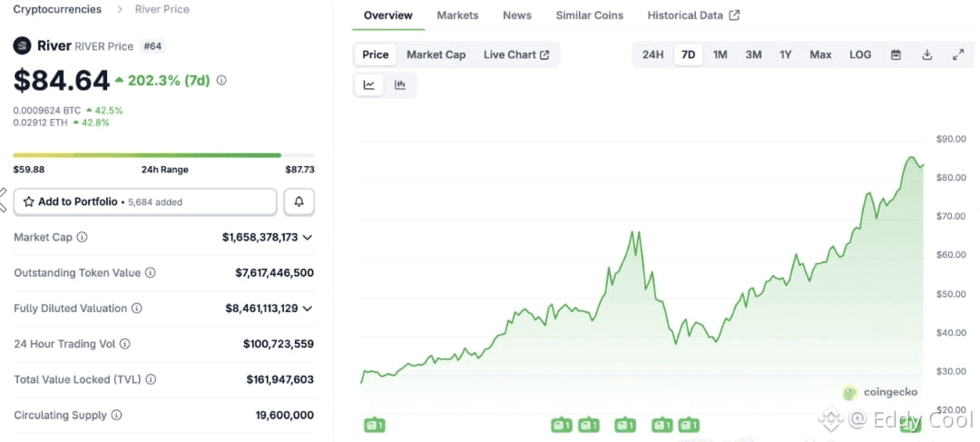Screen dimensions: 980x442
Task: Click the $87.73 range high
Action: 300,170
